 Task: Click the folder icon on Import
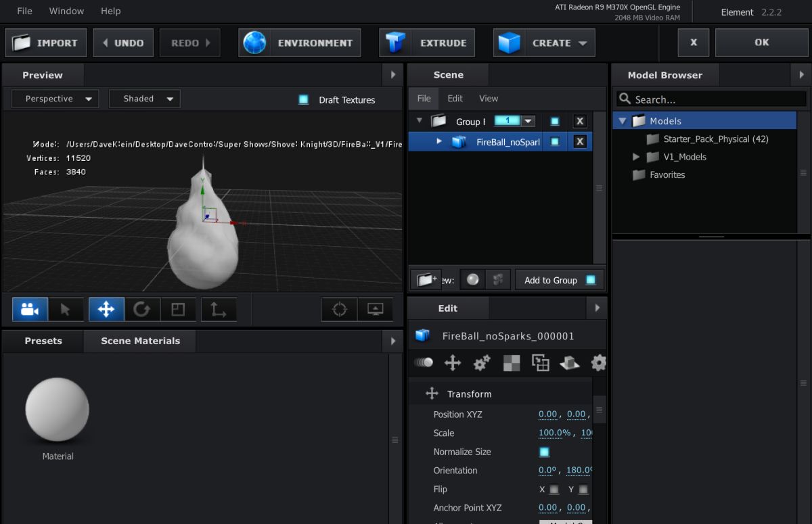(x=22, y=43)
